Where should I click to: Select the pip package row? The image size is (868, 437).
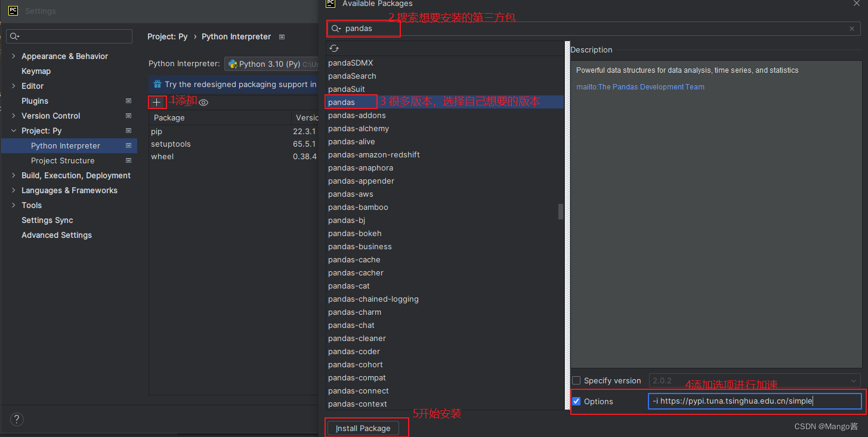233,131
